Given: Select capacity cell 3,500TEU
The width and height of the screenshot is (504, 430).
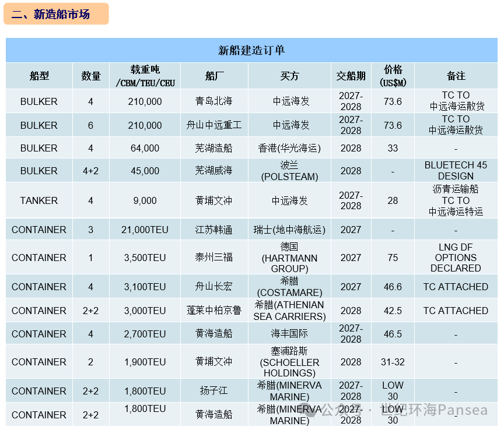Looking at the screenshot, I should point(145,258).
